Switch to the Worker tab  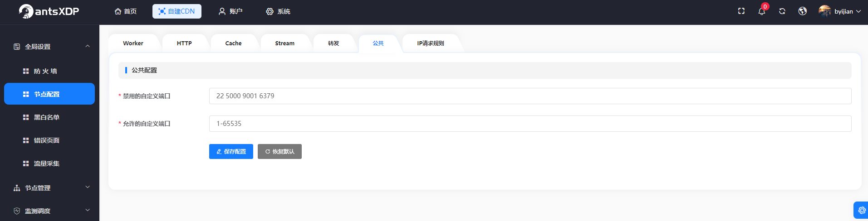[133, 43]
